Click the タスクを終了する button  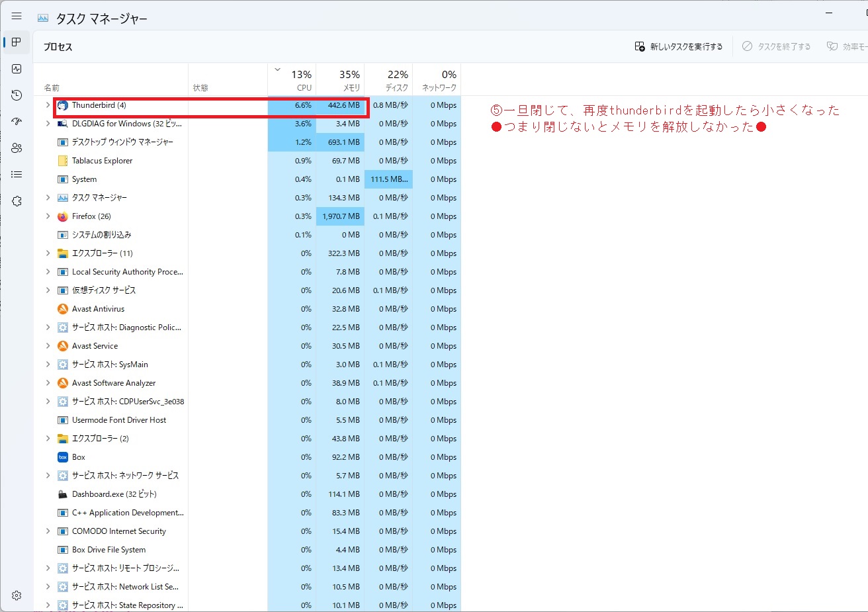(776, 47)
